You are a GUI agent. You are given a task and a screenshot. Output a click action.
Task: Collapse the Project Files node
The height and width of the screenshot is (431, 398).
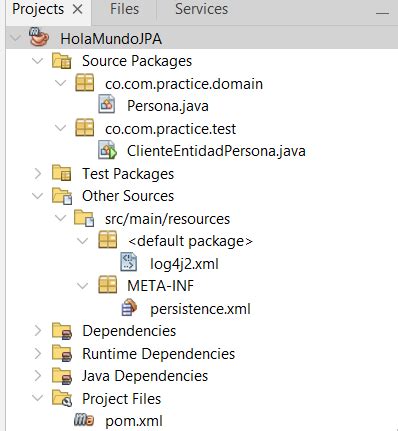38,398
